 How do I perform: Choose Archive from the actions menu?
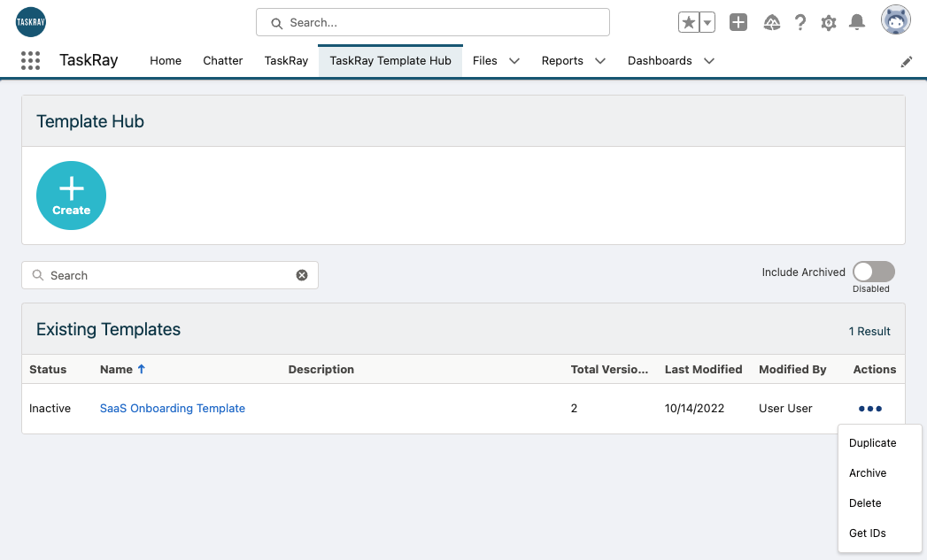pyautogui.click(x=868, y=473)
